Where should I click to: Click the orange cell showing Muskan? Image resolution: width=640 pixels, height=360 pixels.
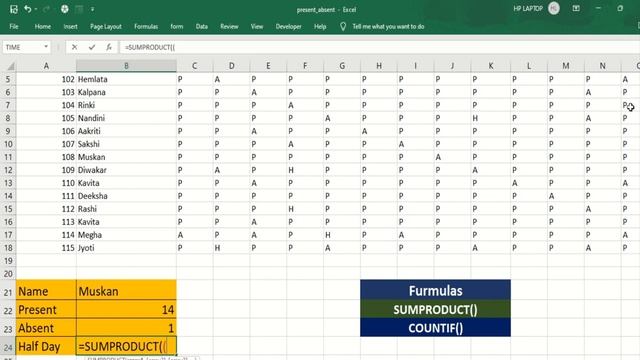pyautogui.click(x=126, y=291)
